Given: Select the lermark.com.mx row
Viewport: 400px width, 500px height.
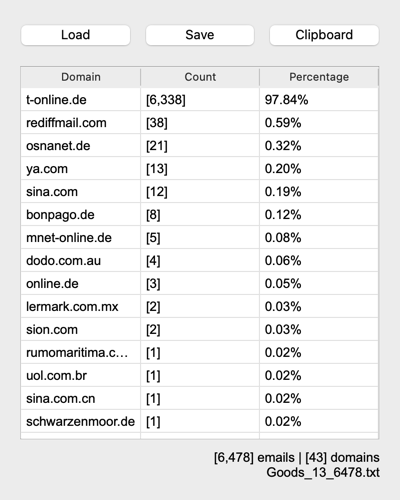Looking at the screenshot, I should 200,307.
